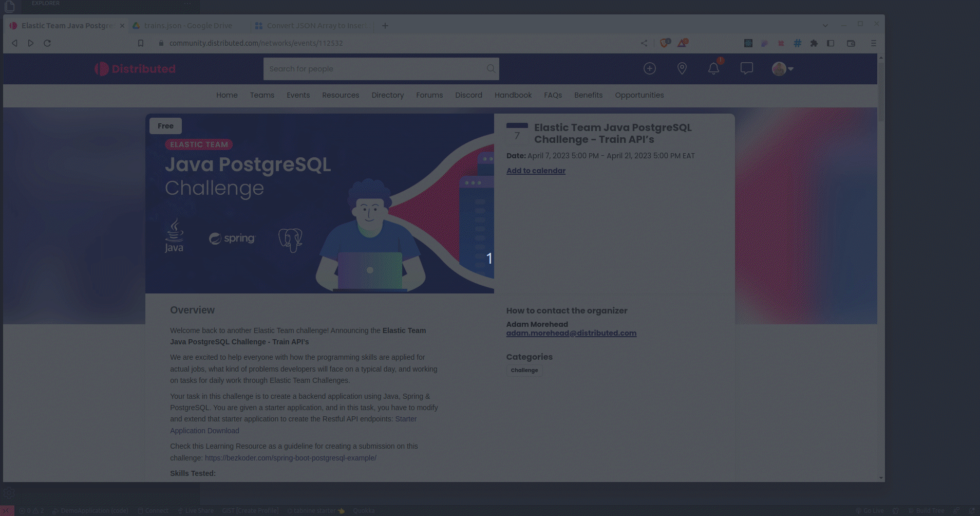Image resolution: width=980 pixels, height=516 pixels.
Task: Reload the current page
Action: [x=47, y=43]
